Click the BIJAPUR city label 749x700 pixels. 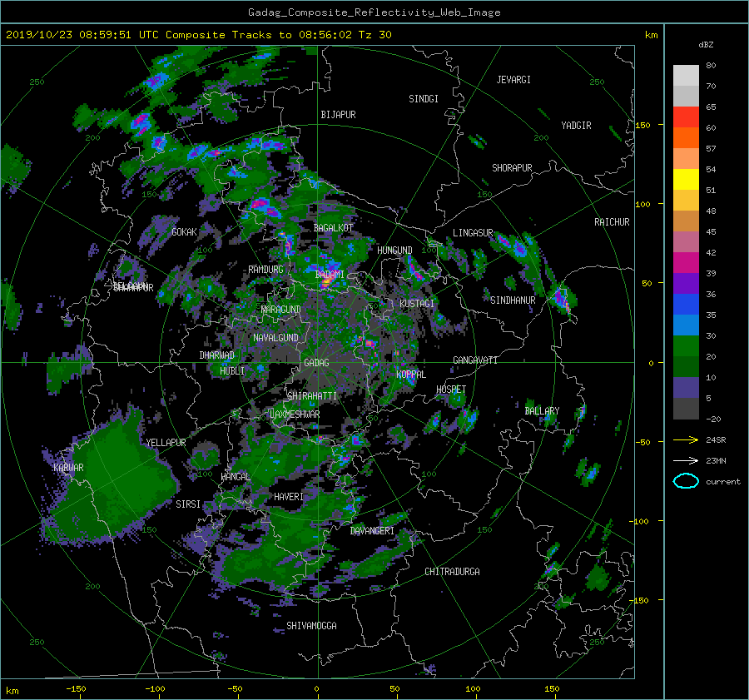[x=338, y=115]
